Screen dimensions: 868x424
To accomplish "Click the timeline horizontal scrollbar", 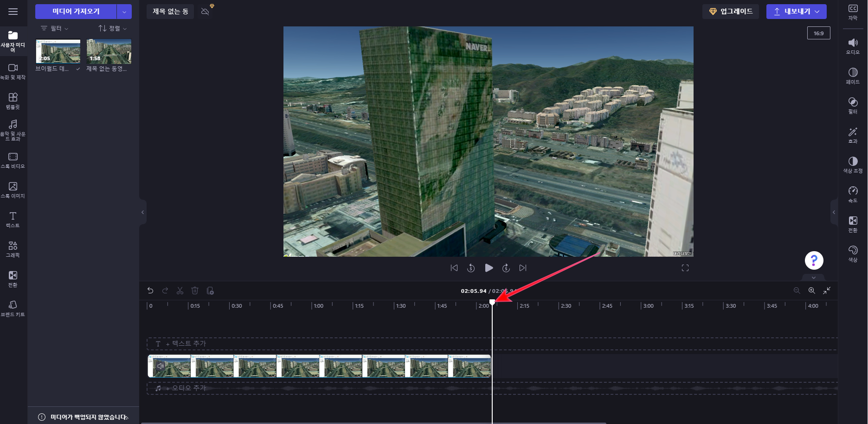I will coord(373,423).
